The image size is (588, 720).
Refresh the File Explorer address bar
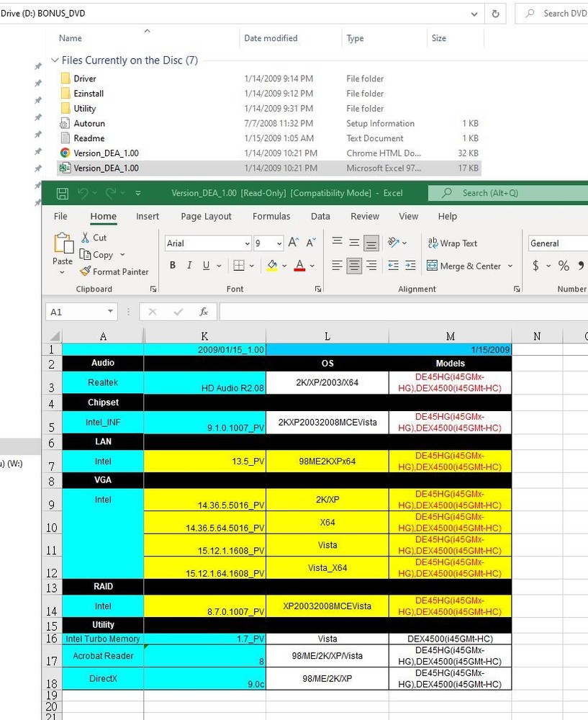495,13
